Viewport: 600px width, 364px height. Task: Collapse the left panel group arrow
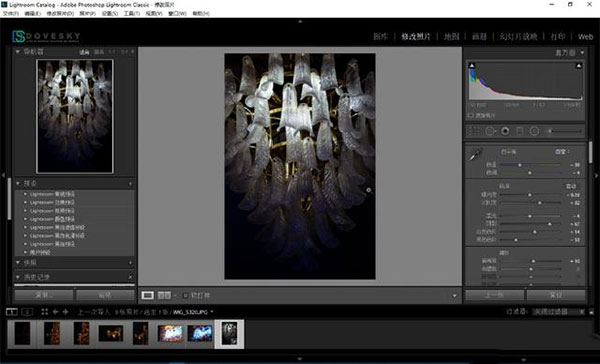[x=3, y=175]
